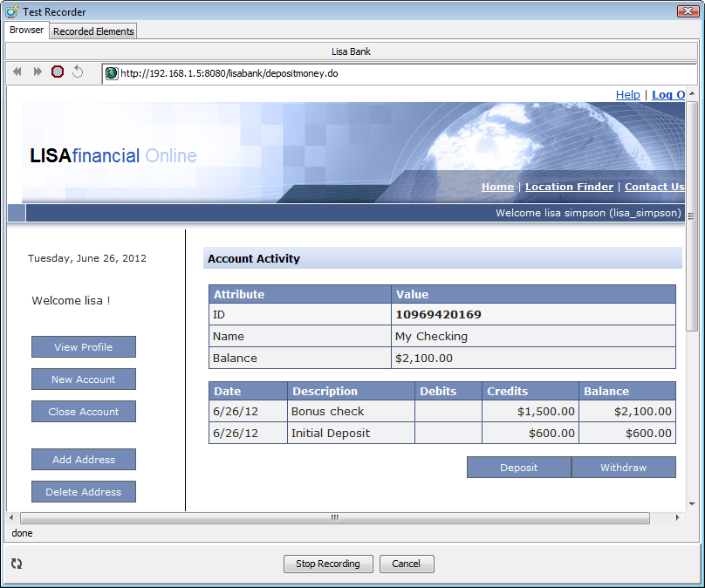705x588 pixels.
Task: Click the red octagon stop icon
Action: 56,72
